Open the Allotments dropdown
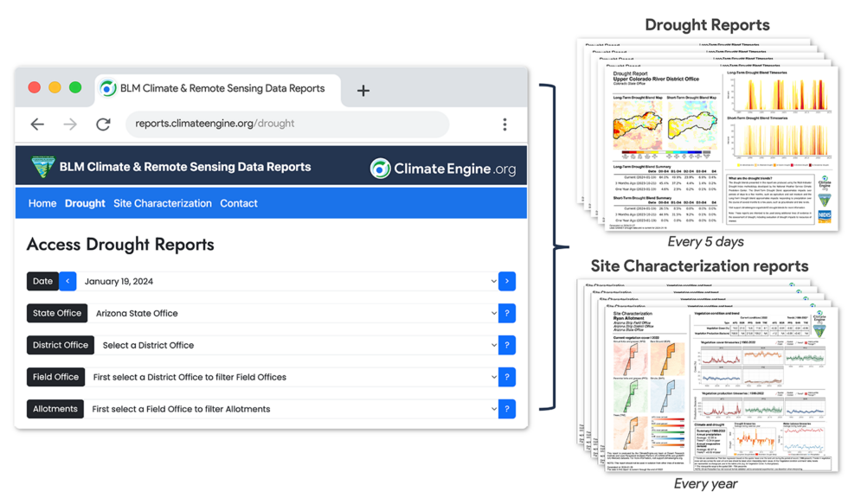This screenshot has height=504, width=848. coord(291,408)
